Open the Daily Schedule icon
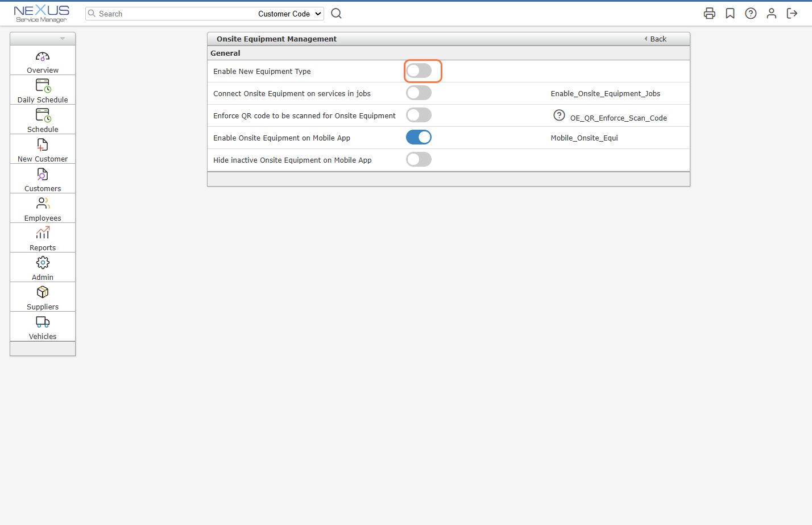 point(43,86)
